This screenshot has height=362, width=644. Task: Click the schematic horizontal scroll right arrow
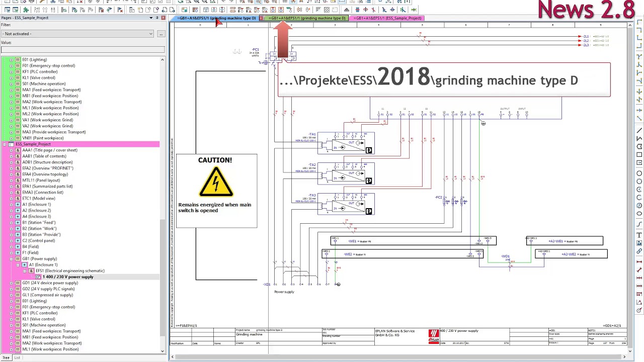(x=624, y=357)
